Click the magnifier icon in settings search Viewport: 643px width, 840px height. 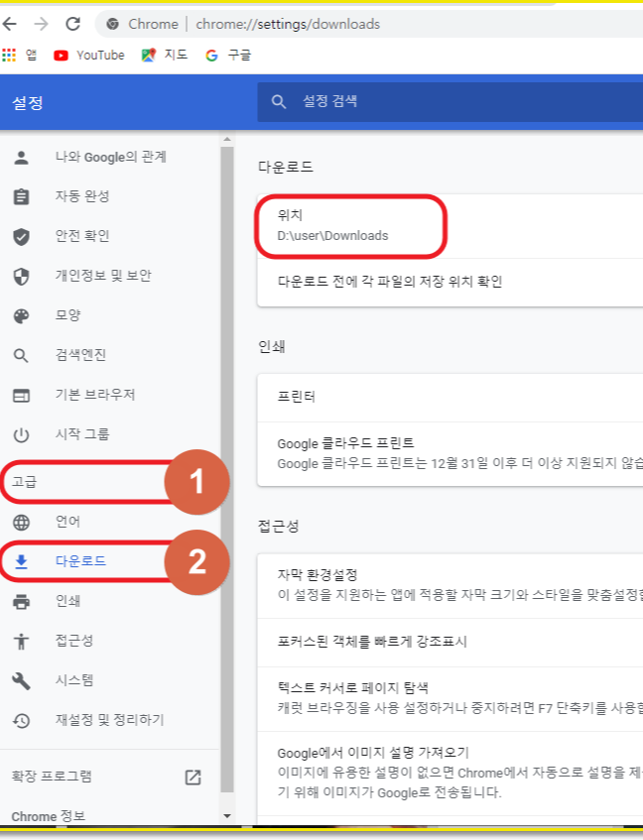click(279, 102)
